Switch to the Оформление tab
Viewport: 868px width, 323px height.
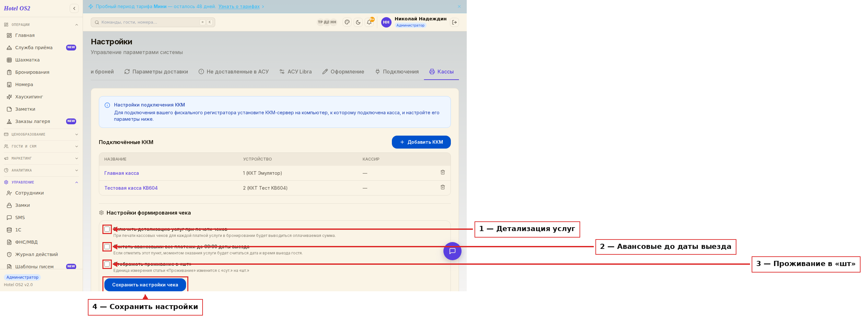coord(343,72)
